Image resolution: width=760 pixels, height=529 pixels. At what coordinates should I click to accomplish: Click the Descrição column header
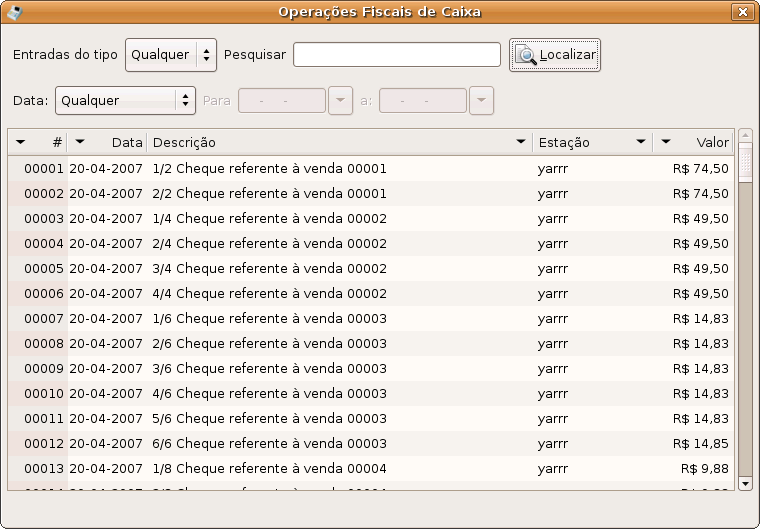pyautogui.click(x=338, y=143)
